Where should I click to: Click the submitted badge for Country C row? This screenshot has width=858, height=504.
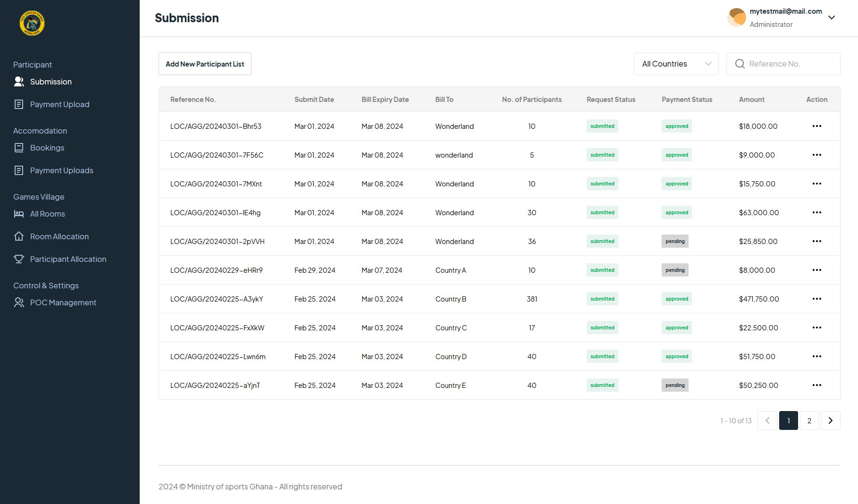[602, 328]
